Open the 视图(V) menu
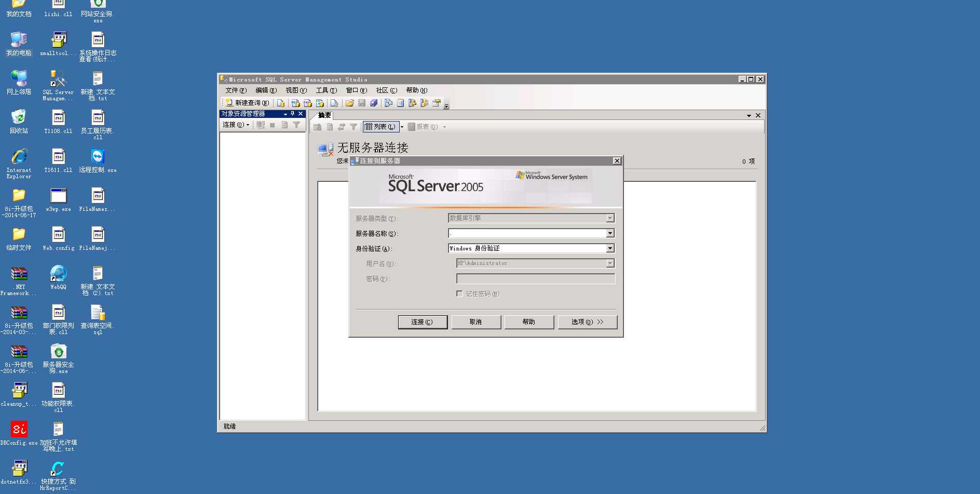This screenshot has height=494, width=980. coord(296,90)
